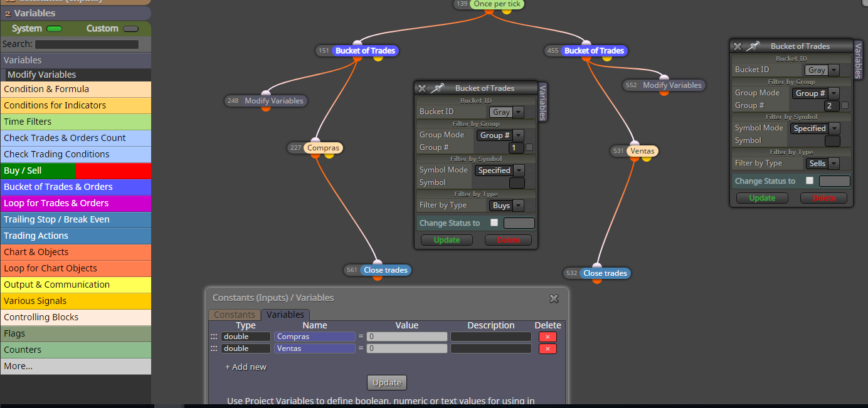Pin the right Bucket of Trades panel
This screenshot has height=408, width=868.
[x=753, y=46]
